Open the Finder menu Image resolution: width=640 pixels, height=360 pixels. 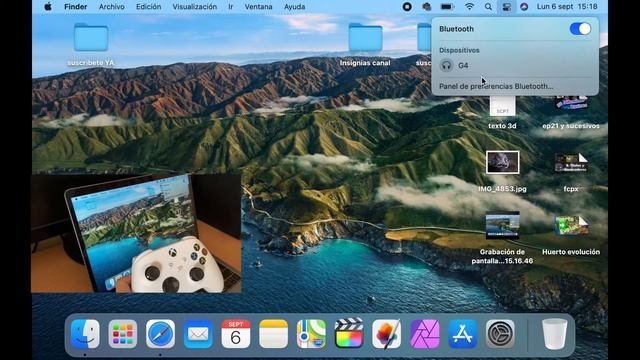pyautogui.click(x=76, y=7)
